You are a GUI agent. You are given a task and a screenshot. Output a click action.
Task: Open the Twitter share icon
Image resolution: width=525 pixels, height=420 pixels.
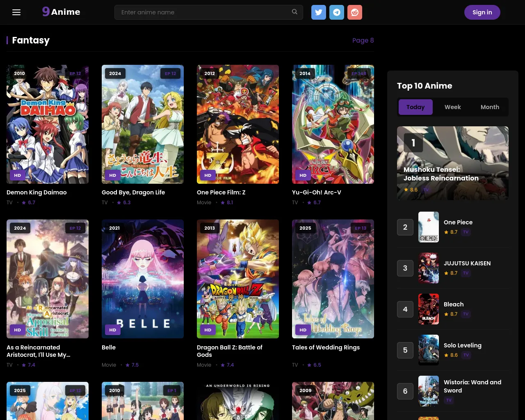pyautogui.click(x=319, y=12)
